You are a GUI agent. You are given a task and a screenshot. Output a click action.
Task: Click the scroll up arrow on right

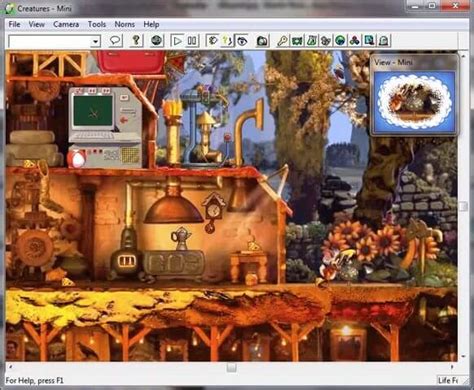pos(463,56)
